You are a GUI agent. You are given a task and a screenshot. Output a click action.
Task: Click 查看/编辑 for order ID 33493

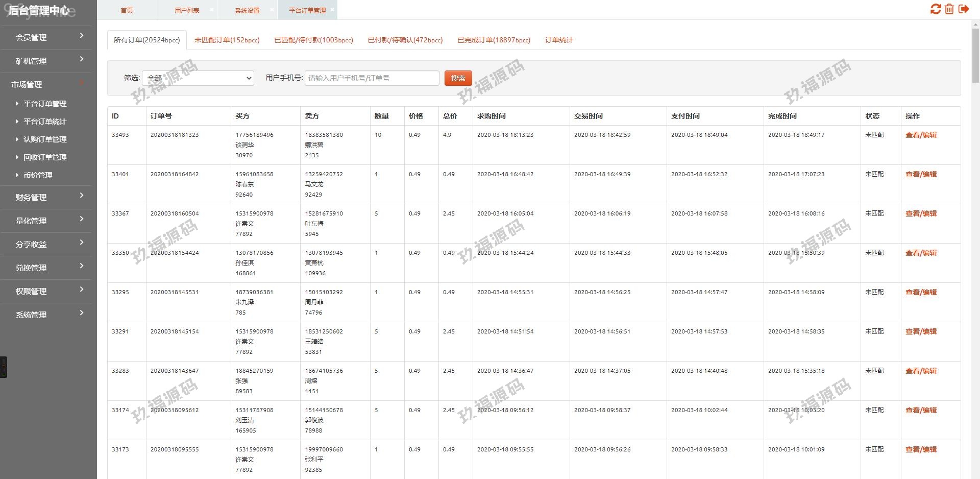[x=921, y=135]
